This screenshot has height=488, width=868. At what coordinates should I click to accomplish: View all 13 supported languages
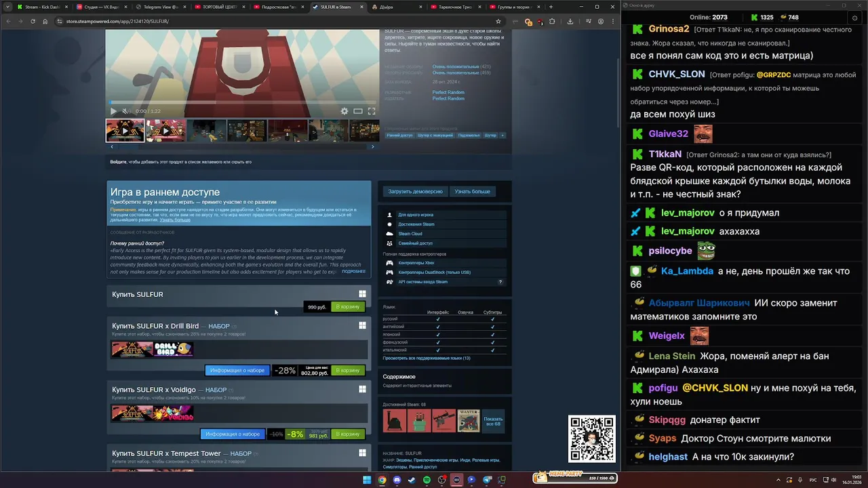(x=427, y=358)
